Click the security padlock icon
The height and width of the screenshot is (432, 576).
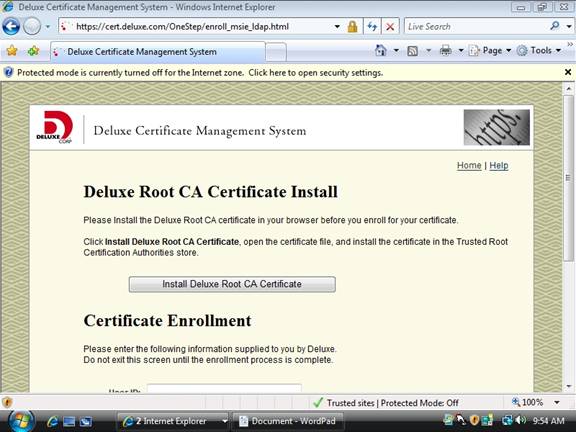pos(352,26)
